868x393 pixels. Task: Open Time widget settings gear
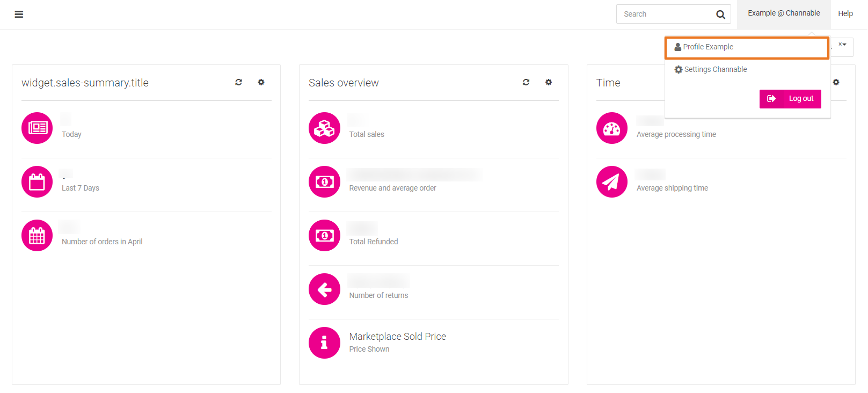[x=836, y=82]
